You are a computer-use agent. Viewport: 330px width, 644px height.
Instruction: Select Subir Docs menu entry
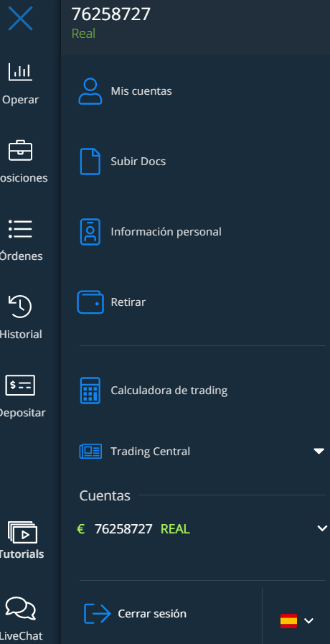click(138, 162)
